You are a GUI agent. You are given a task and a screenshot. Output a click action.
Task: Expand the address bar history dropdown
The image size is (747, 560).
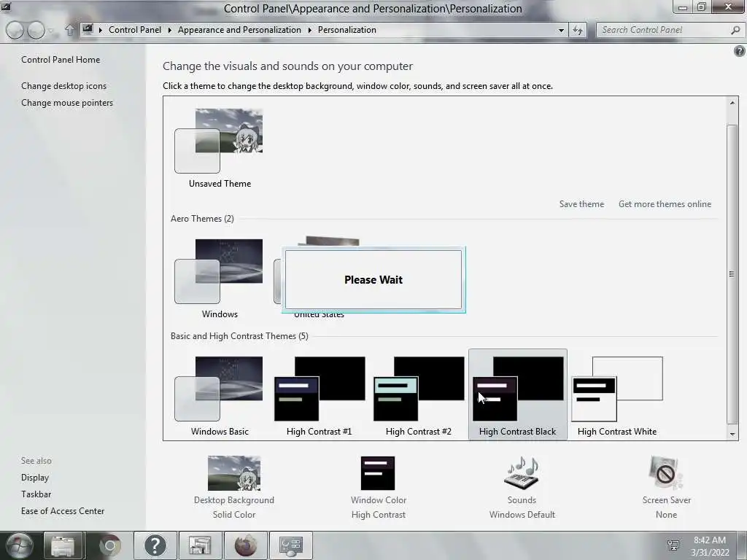click(x=561, y=30)
